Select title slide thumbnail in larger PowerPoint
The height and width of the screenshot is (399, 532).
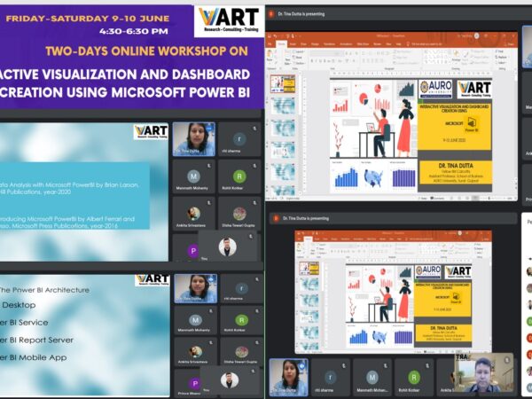point(283,84)
